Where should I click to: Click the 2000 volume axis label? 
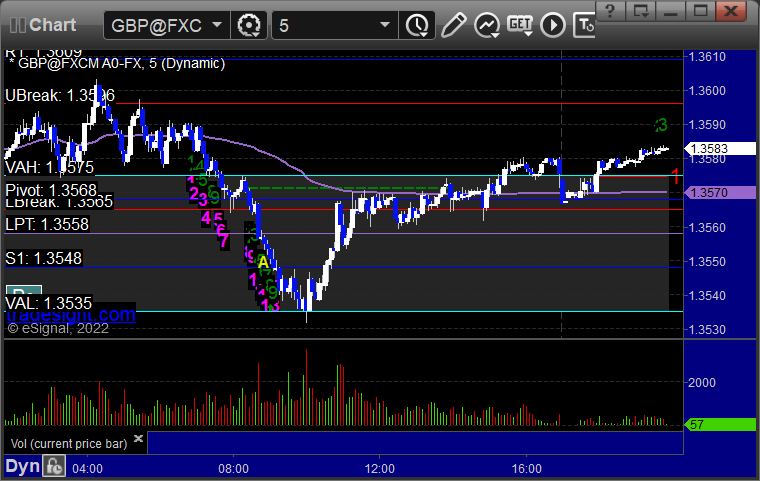702,383
